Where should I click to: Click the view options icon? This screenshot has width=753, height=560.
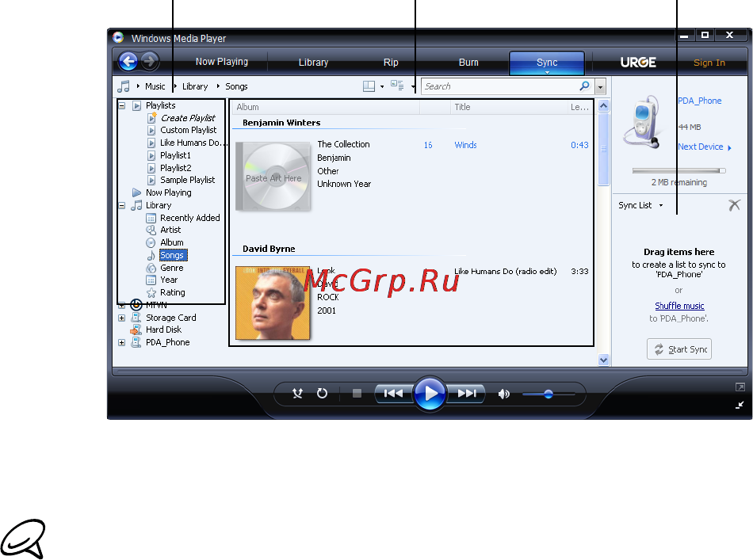click(x=397, y=86)
